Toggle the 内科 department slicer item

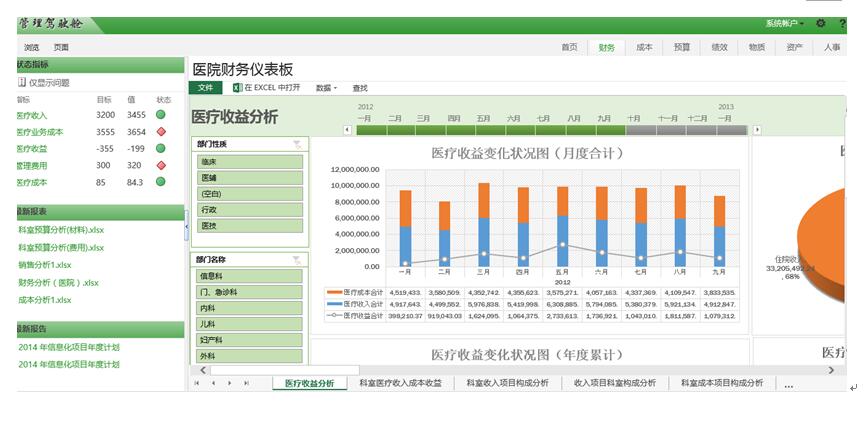point(250,308)
